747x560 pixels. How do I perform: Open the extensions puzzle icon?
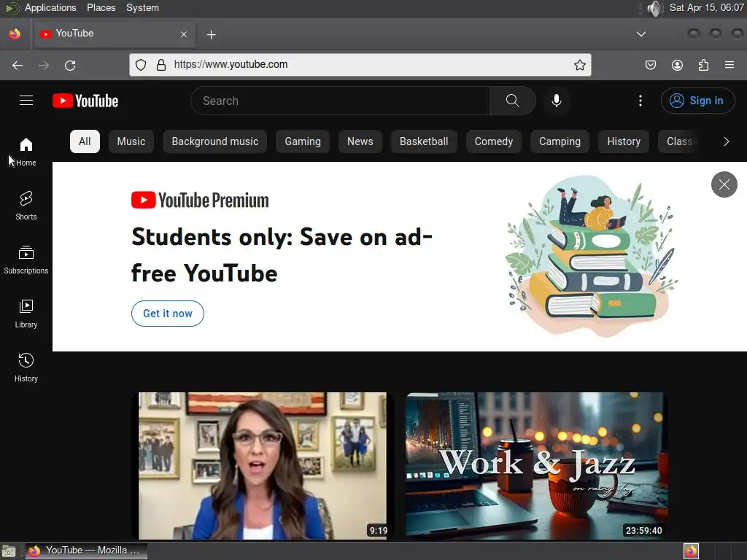tap(703, 65)
